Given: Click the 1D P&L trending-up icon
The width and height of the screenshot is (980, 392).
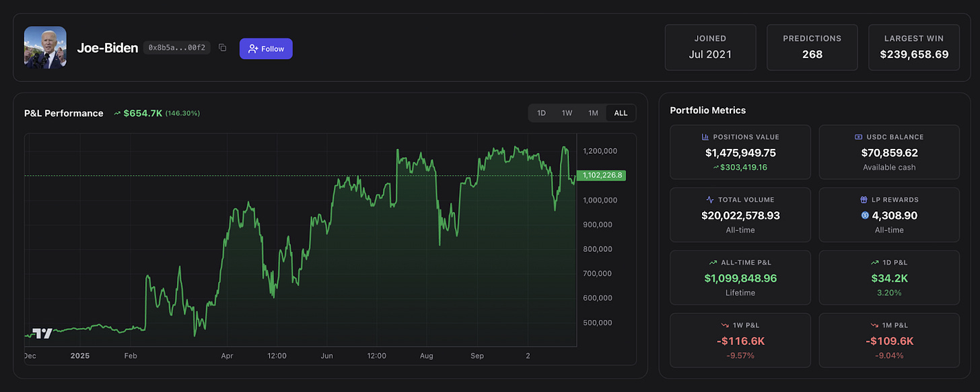Looking at the screenshot, I should point(874,262).
